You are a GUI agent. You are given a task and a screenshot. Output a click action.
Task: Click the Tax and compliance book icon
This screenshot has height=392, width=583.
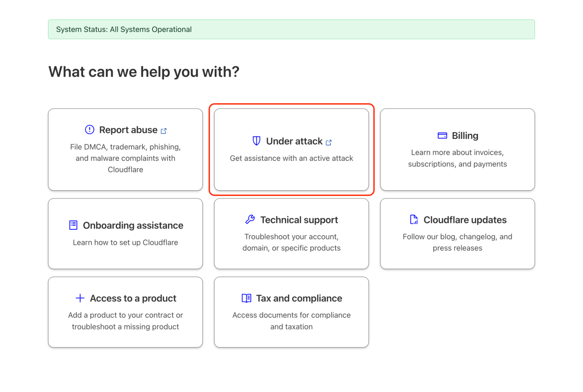pyautogui.click(x=246, y=298)
